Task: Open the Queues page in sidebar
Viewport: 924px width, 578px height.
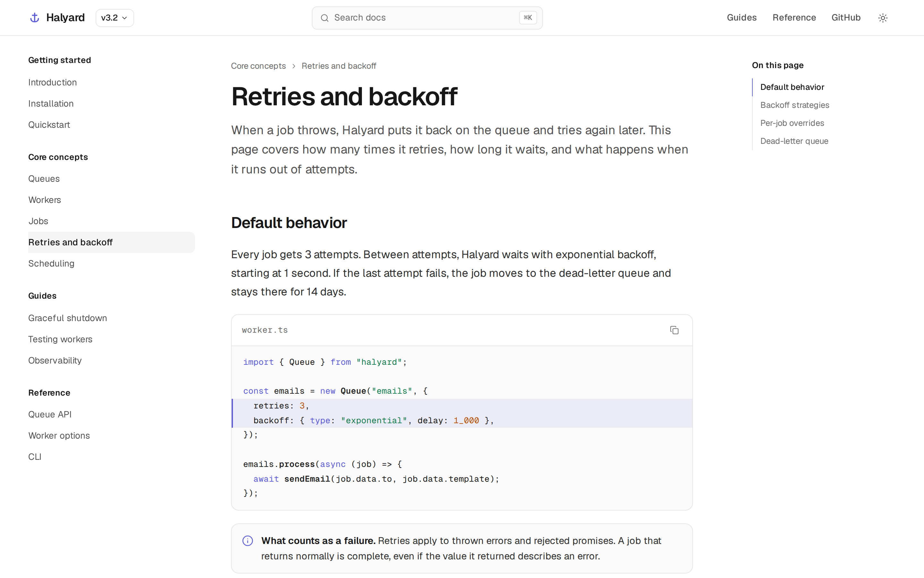Action: point(44,179)
